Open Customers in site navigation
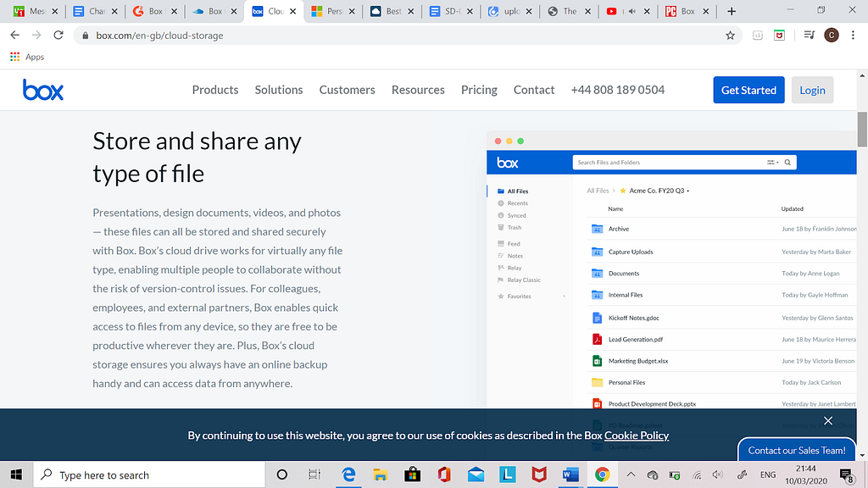The image size is (868, 488). pos(347,90)
